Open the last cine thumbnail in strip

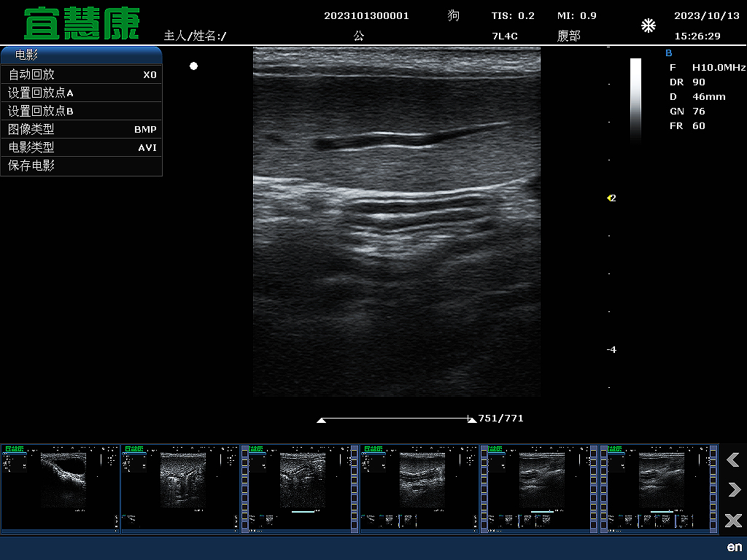click(x=659, y=489)
